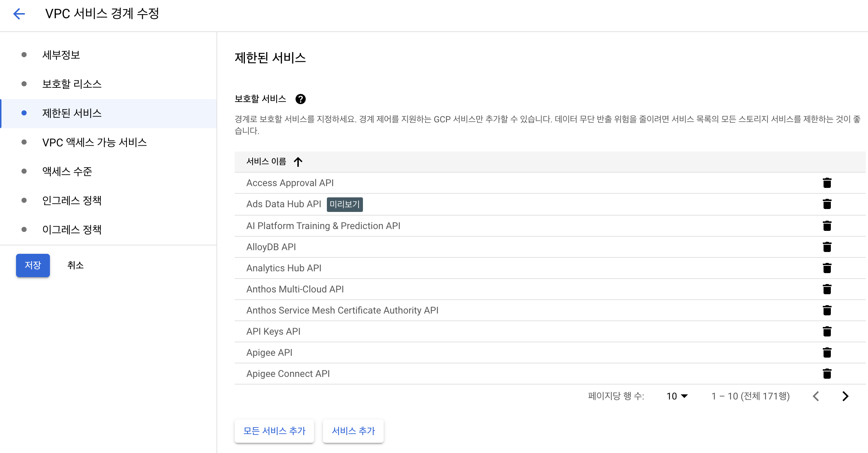Delete the API Keys API service
Screen dimensions: 868x453
pos(827,331)
